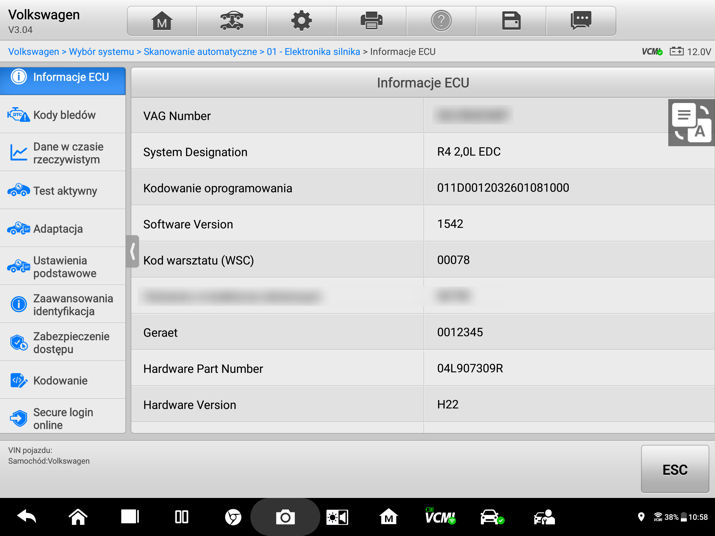Open Zabezpieczenie dostępu item
Screen dimensions: 715x536
(x=62, y=342)
